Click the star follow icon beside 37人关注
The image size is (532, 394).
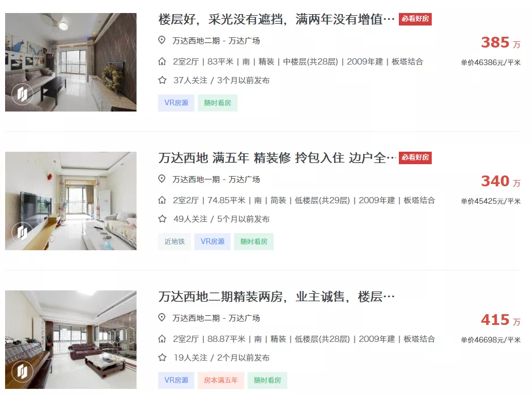point(162,80)
